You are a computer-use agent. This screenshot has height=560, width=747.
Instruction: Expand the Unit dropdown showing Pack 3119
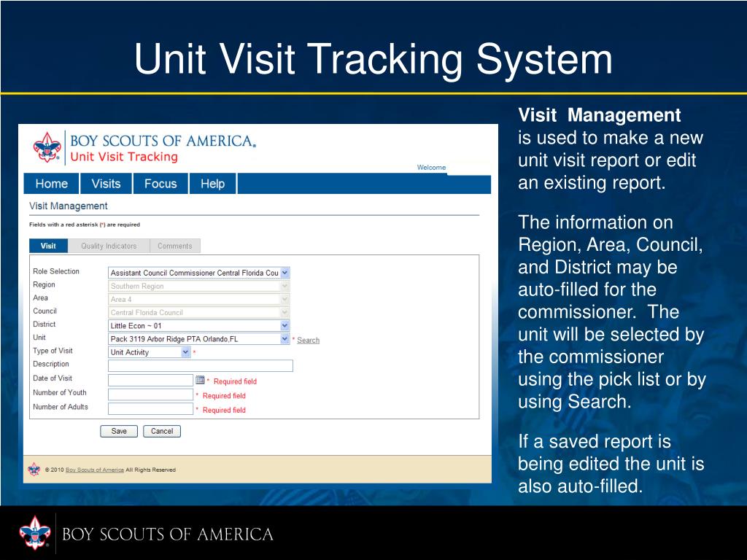coord(285,339)
